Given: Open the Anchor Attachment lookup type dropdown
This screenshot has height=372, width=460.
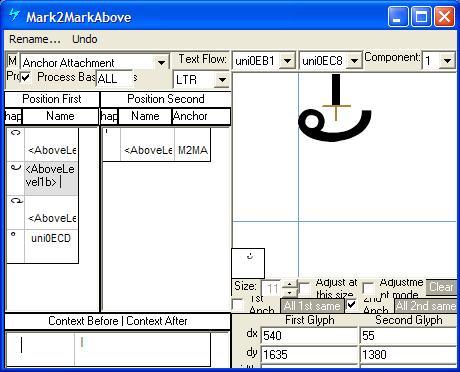Looking at the screenshot, I should pyautogui.click(x=161, y=62).
